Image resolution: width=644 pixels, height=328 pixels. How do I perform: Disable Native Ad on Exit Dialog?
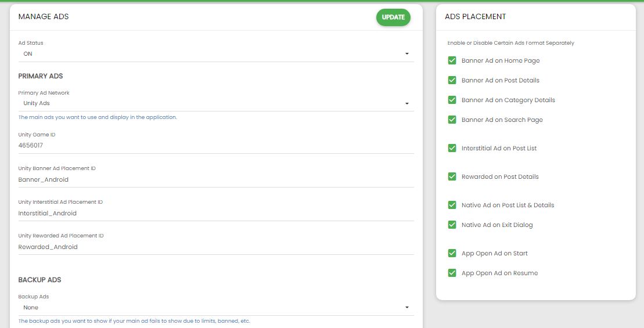(452, 225)
